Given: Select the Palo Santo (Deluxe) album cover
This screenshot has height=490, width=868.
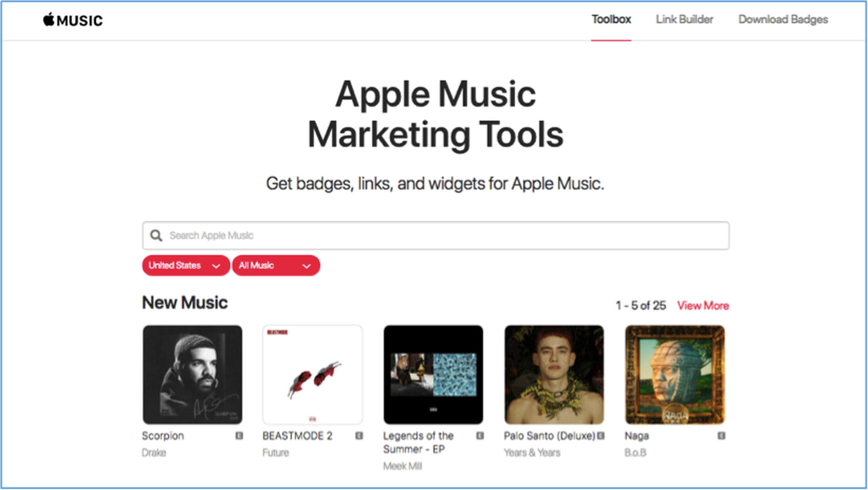Looking at the screenshot, I should pos(554,375).
